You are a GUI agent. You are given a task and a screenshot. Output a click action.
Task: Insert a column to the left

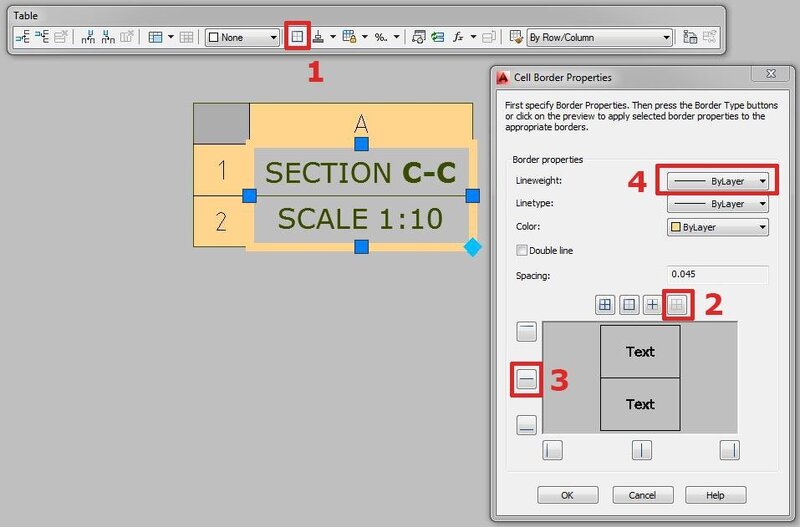(x=88, y=37)
